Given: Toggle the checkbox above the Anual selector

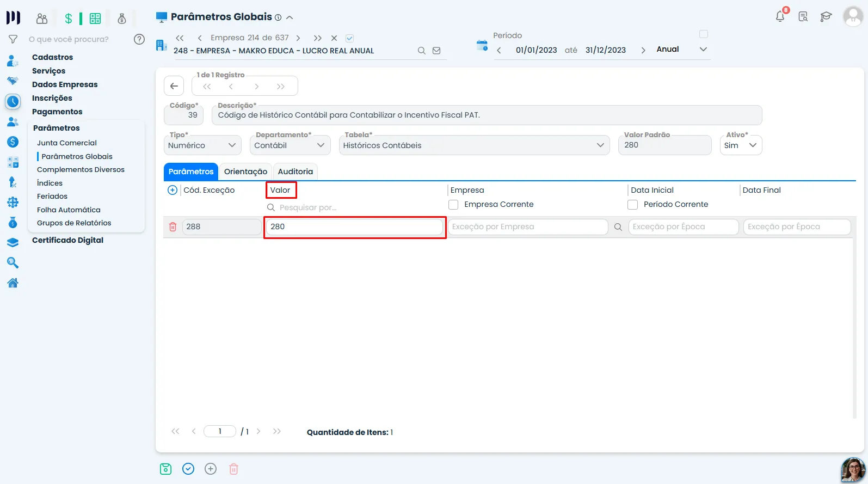Looking at the screenshot, I should 704,34.
